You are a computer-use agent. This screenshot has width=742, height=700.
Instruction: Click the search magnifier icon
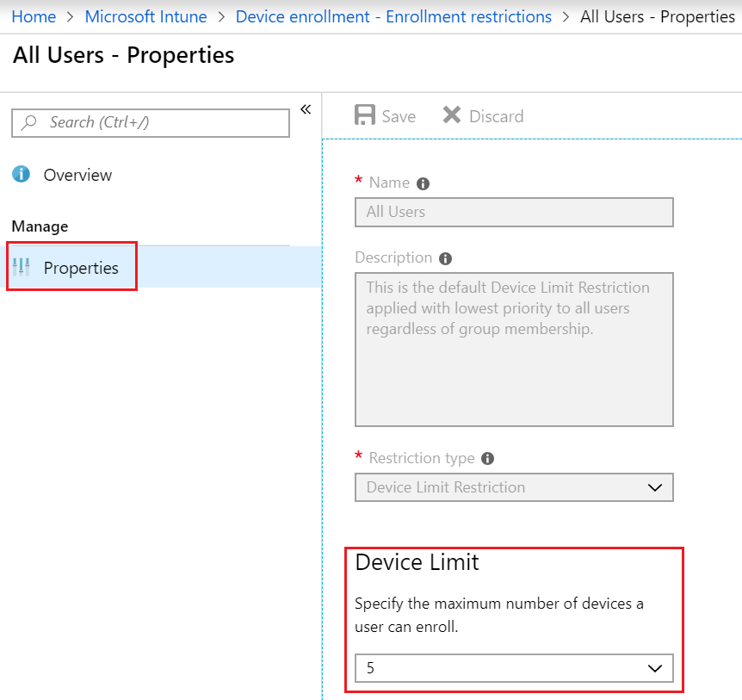(x=29, y=123)
